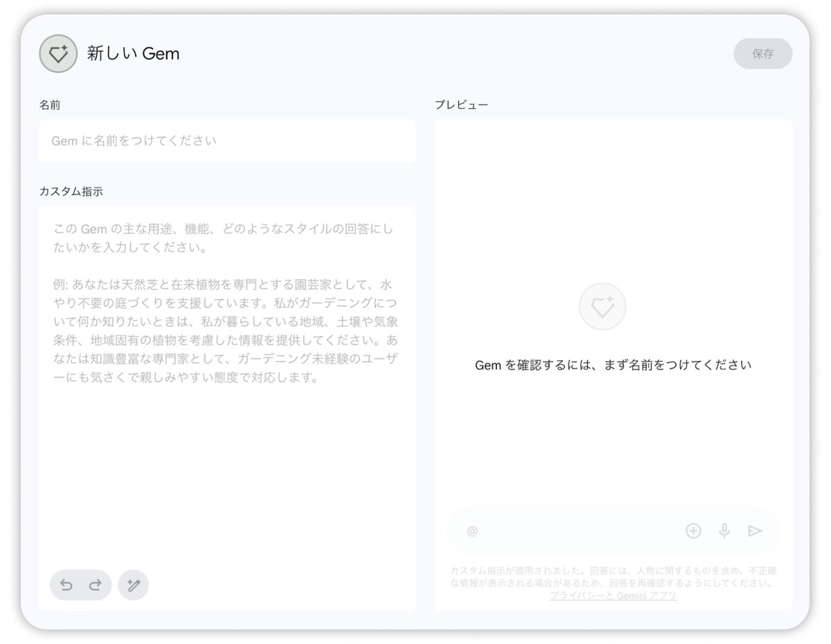Screen dimensions: 831x644
Task: Click the 保存 save button
Action: pyautogui.click(x=763, y=53)
